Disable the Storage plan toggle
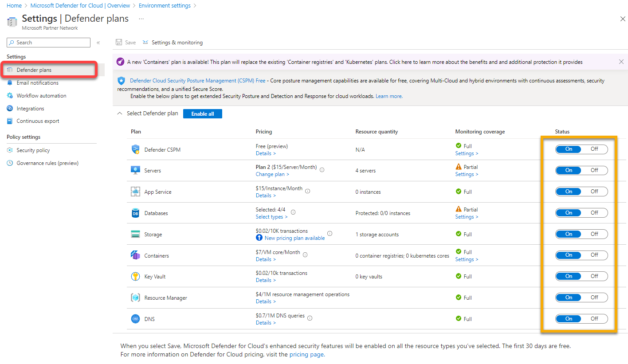628x364 pixels. pyautogui.click(x=594, y=234)
